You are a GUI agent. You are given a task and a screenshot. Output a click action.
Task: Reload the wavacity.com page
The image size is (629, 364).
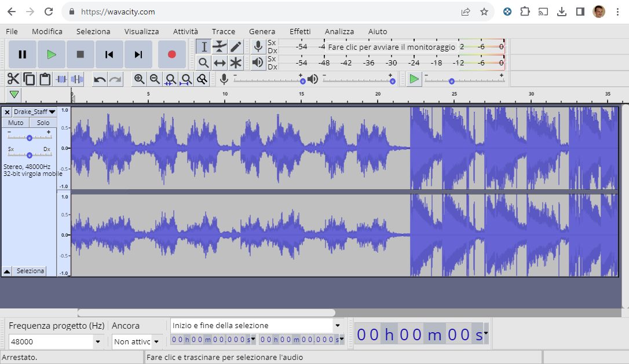[49, 12]
